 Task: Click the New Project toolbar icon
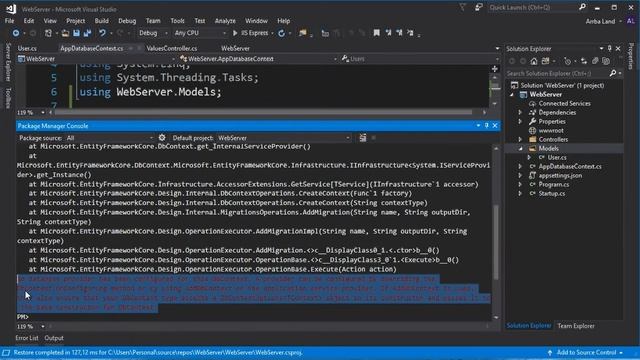48,33
